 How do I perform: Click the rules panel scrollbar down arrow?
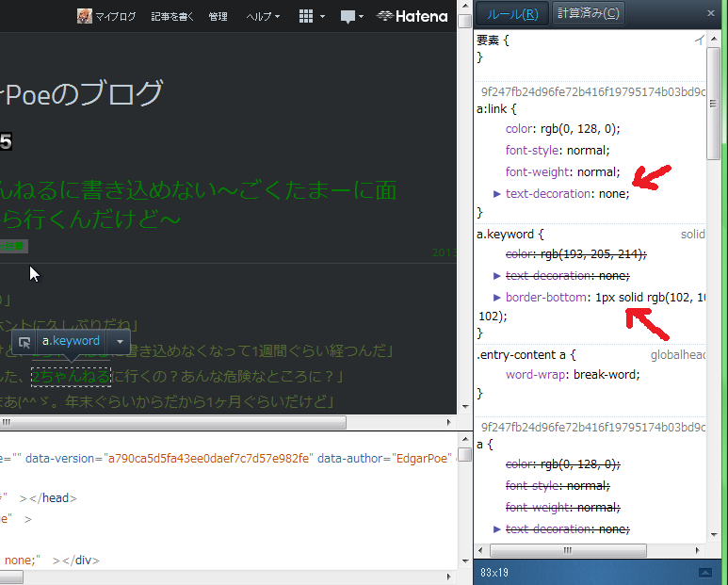(714, 535)
